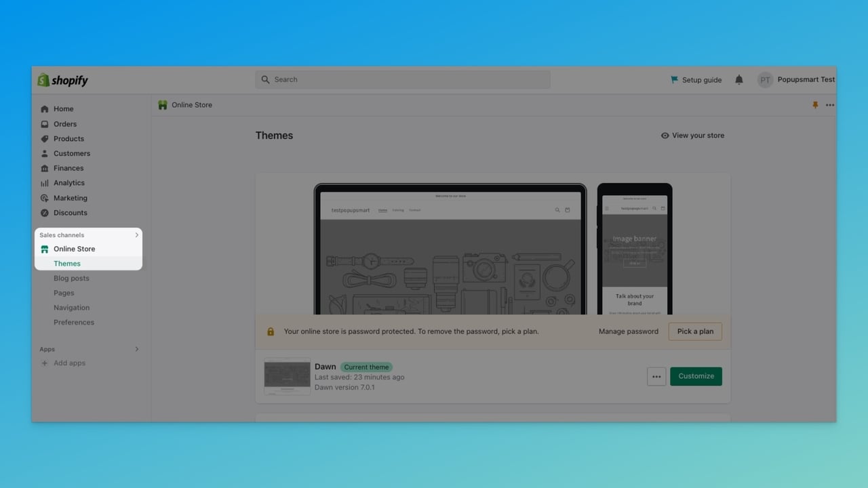Open the notifications bell
Image resolution: width=868 pixels, height=488 pixels.
tap(738, 79)
